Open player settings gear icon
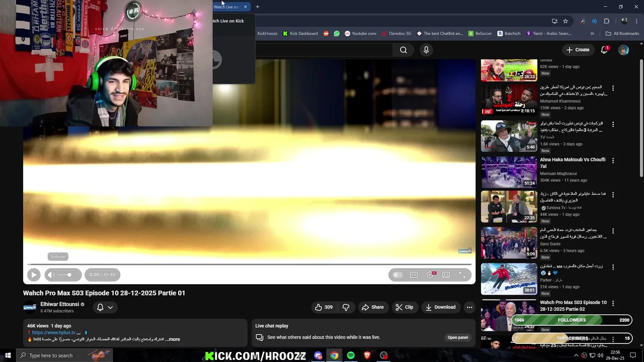The image size is (644, 362). tap(430, 275)
